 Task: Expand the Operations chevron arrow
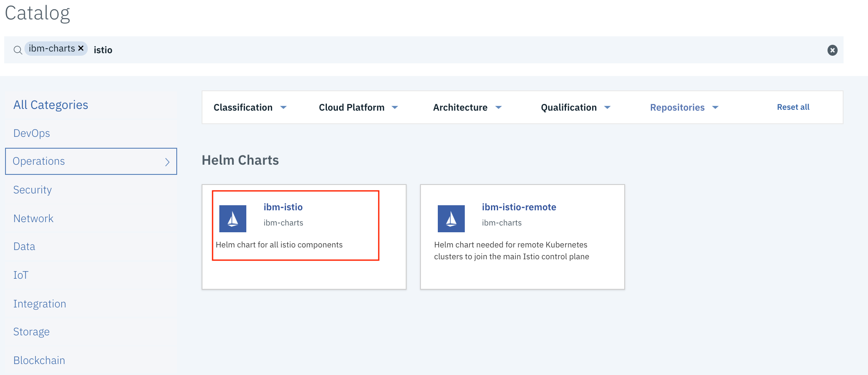click(x=167, y=162)
